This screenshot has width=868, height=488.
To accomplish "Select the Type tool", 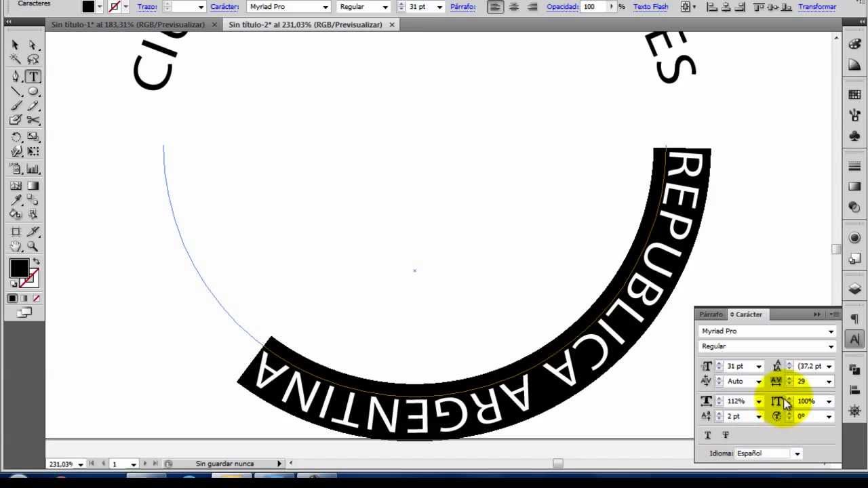I will pos(33,77).
